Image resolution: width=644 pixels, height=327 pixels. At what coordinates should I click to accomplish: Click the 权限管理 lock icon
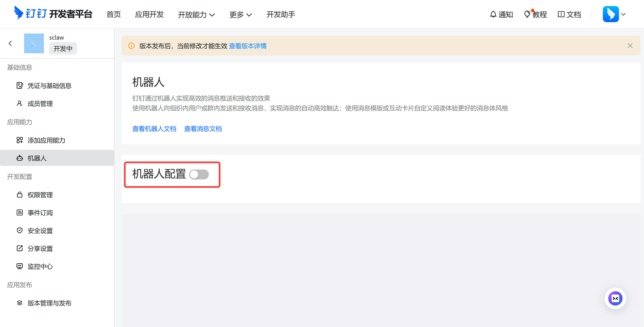(19, 195)
